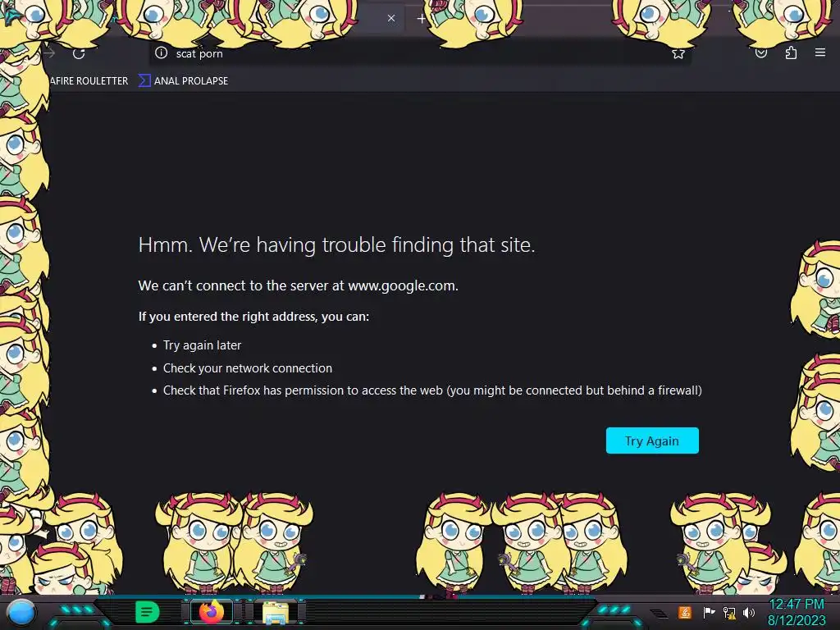The height and width of the screenshot is (630, 840).
Task: Open the network status tray icon
Action: pos(729,612)
